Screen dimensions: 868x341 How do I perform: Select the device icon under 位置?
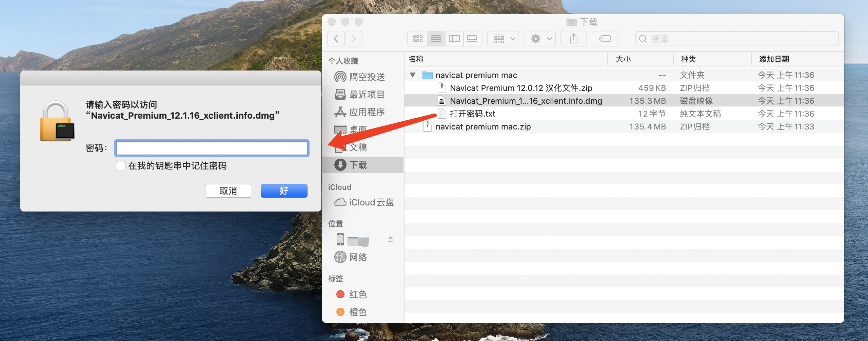[340, 239]
